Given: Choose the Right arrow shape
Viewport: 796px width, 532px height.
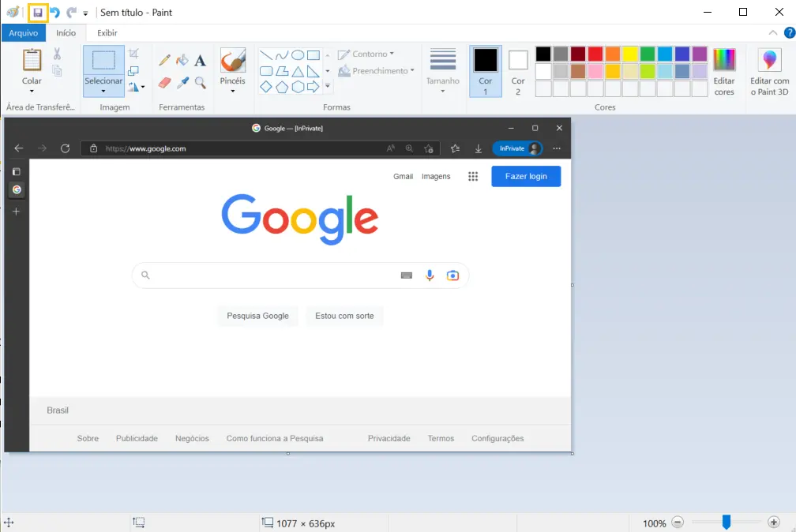Looking at the screenshot, I should coord(314,87).
